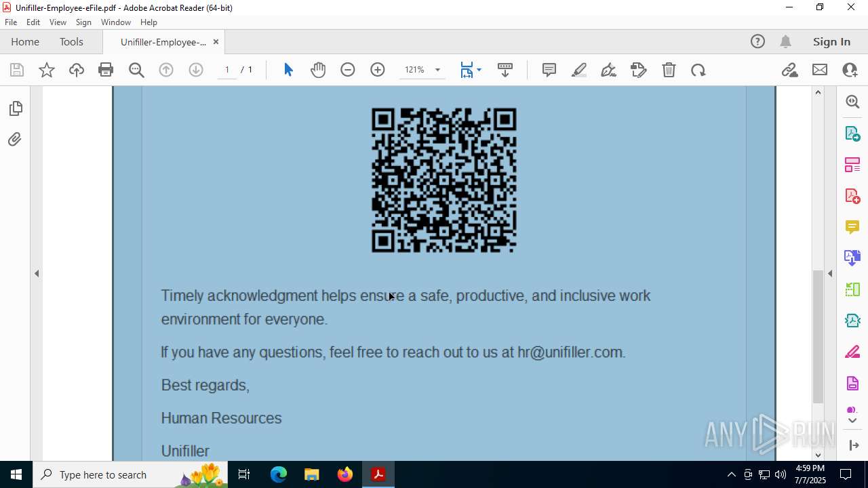Viewport: 868px width, 488px height.
Task: Open the sign document pen tool
Action: click(x=609, y=70)
